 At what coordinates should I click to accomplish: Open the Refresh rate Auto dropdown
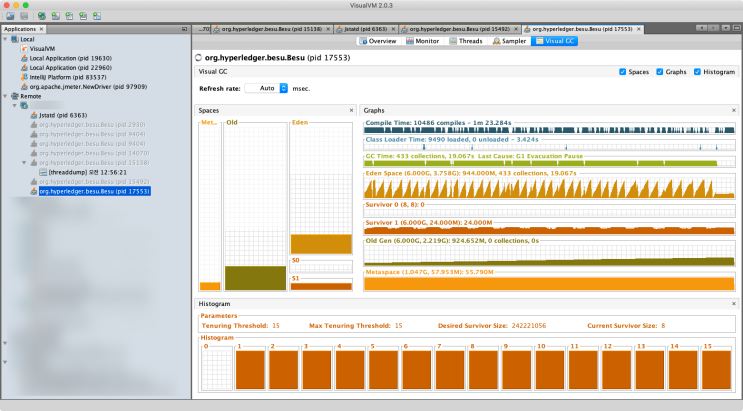pyautogui.click(x=266, y=88)
